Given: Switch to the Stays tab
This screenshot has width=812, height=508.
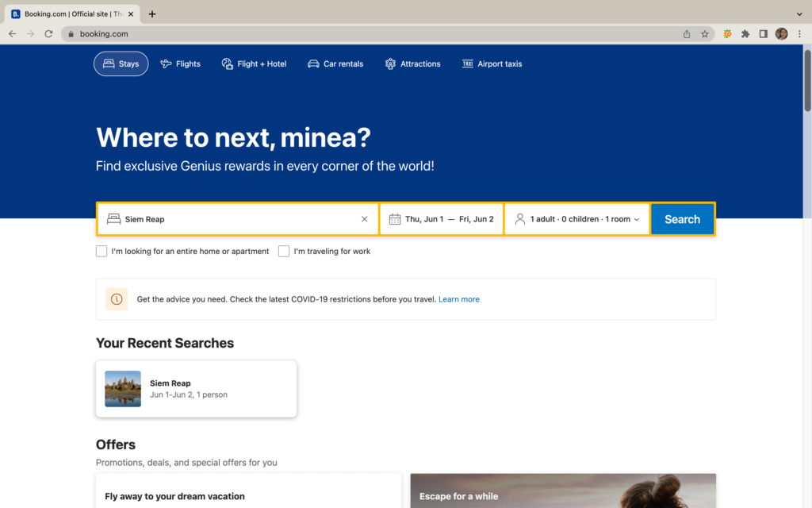Looking at the screenshot, I should (121, 63).
